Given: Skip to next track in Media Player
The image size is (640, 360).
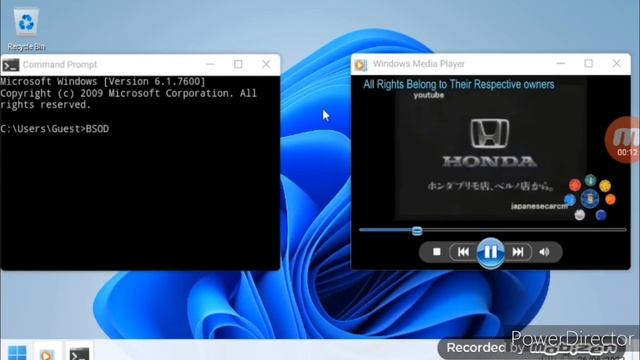Looking at the screenshot, I should tap(518, 252).
